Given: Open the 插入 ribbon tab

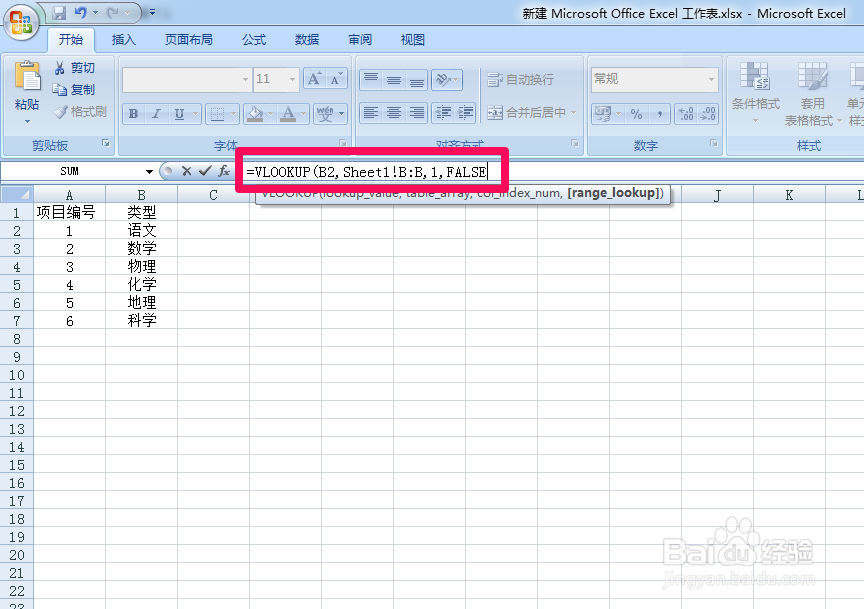Looking at the screenshot, I should coord(123,40).
